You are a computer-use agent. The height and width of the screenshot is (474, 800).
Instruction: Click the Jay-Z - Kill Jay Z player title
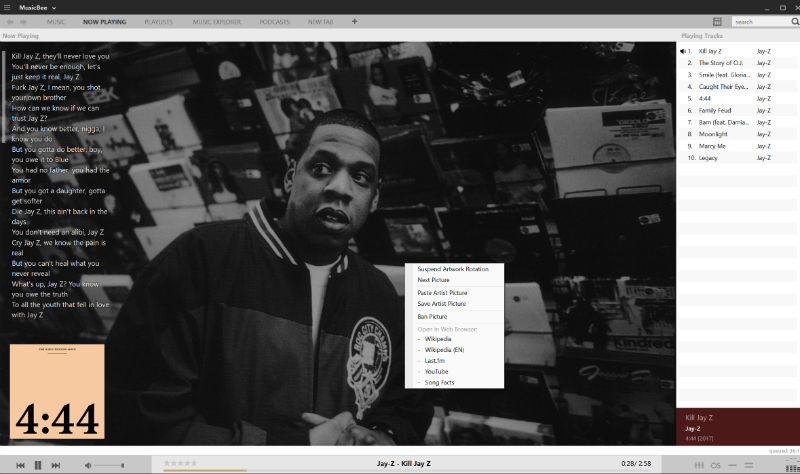(404, 463)
